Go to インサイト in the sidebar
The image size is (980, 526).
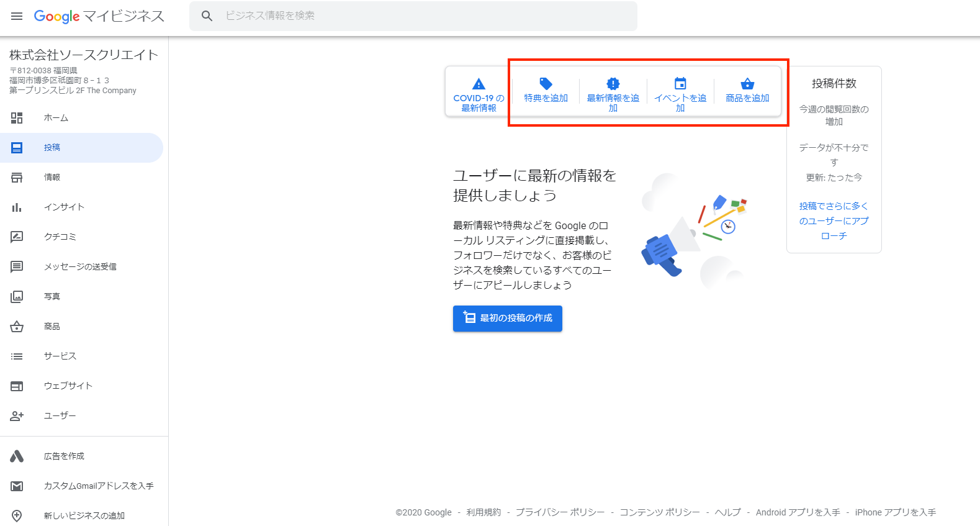[x=81, y=207]
